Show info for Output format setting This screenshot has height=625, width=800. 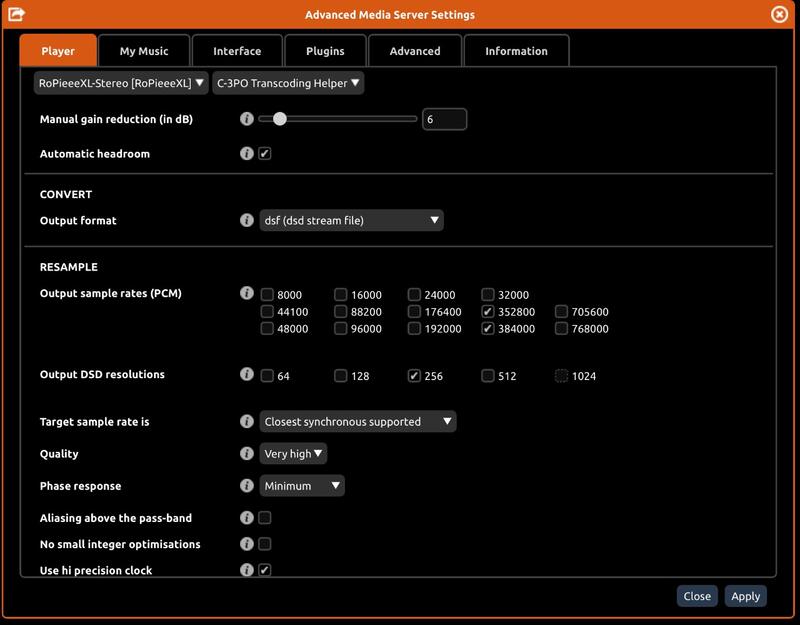(247, 220)
